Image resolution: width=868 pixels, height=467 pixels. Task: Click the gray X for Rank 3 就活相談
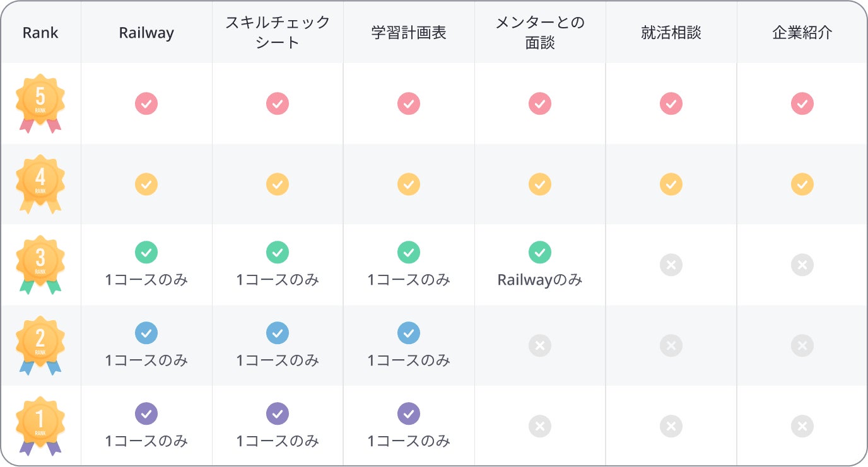coord(671,265)
